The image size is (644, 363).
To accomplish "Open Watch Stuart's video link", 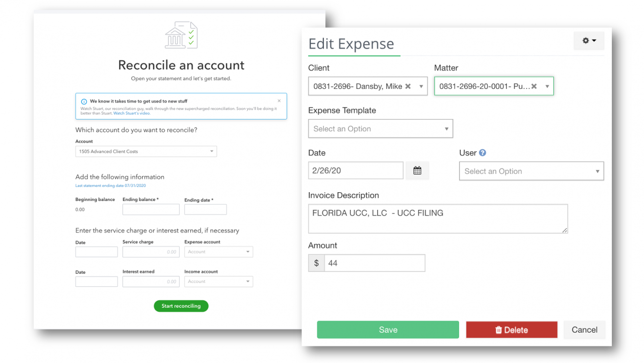I will [132, 113].
